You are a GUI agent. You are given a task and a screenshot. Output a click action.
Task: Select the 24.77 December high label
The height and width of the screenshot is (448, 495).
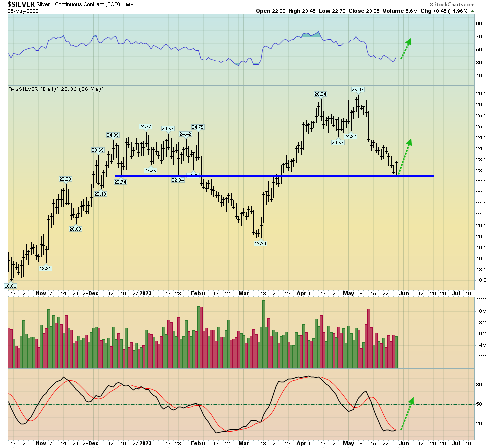(145, 126)
